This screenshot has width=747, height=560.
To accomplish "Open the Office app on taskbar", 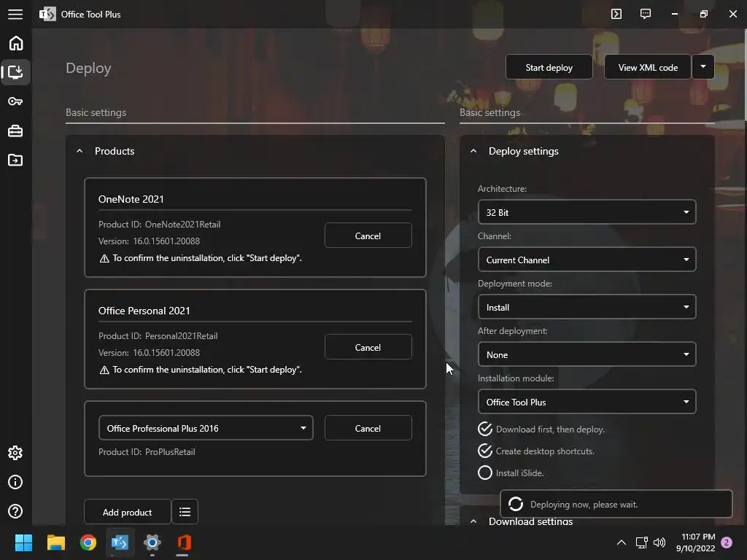I will pyautogui.click(x=185, y=542).
